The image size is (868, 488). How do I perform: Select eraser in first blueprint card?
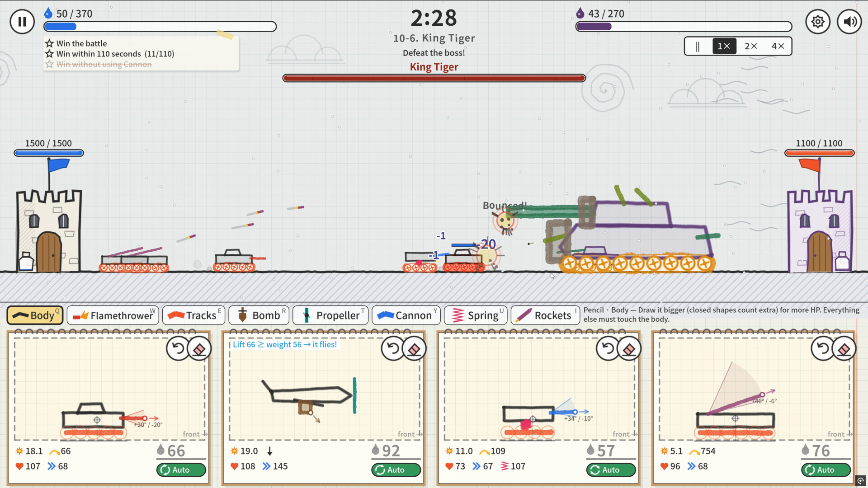[x=199, y=349]
